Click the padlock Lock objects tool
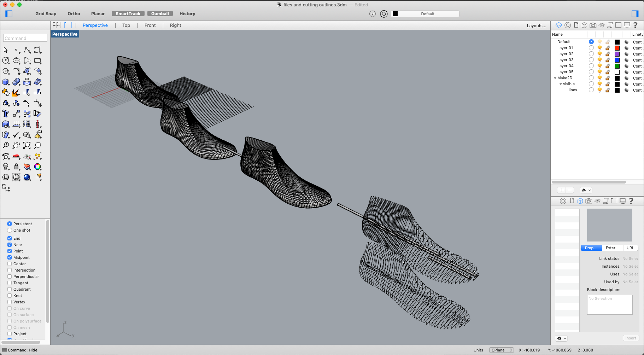 coord(16,167)
